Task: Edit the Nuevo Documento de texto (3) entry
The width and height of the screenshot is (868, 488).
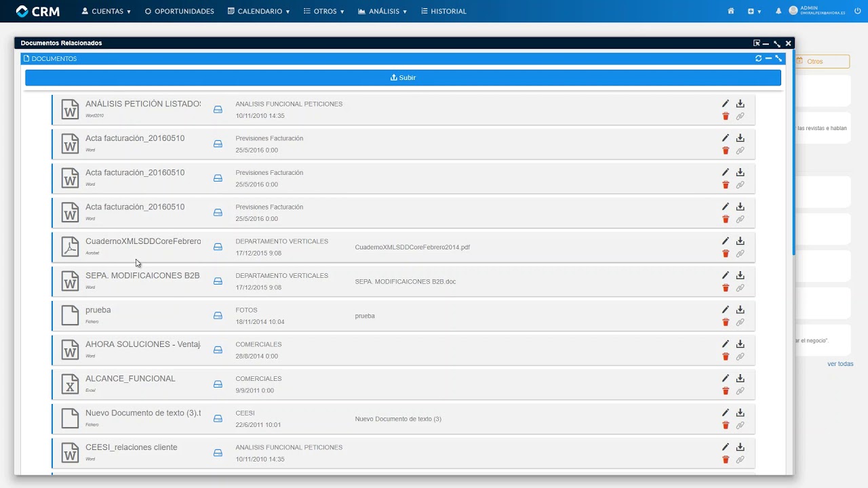Action: 726,413
